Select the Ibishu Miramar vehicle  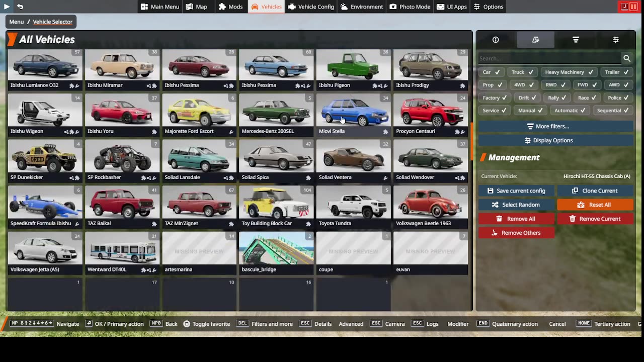click(x=122, y=69)
